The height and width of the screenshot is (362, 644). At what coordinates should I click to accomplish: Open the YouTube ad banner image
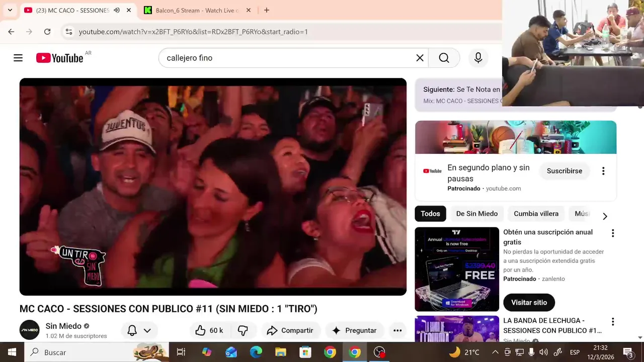pos(516,137)
